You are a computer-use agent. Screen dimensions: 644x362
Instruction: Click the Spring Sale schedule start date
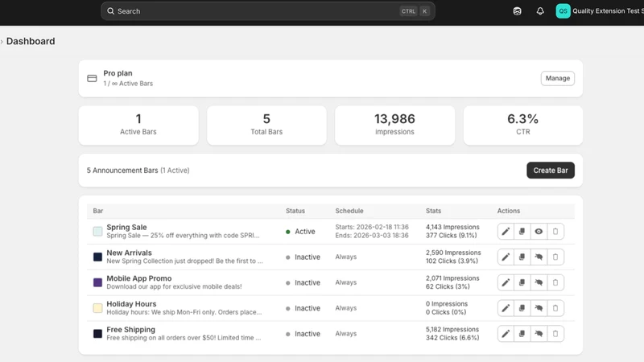tap(372, 227)
